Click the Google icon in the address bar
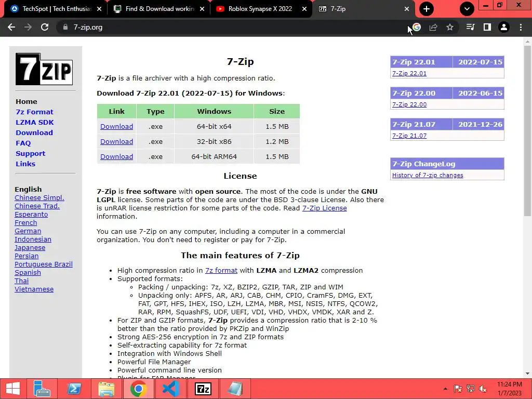The width and height of the screenshot is (532, 399). click(417, 27)
